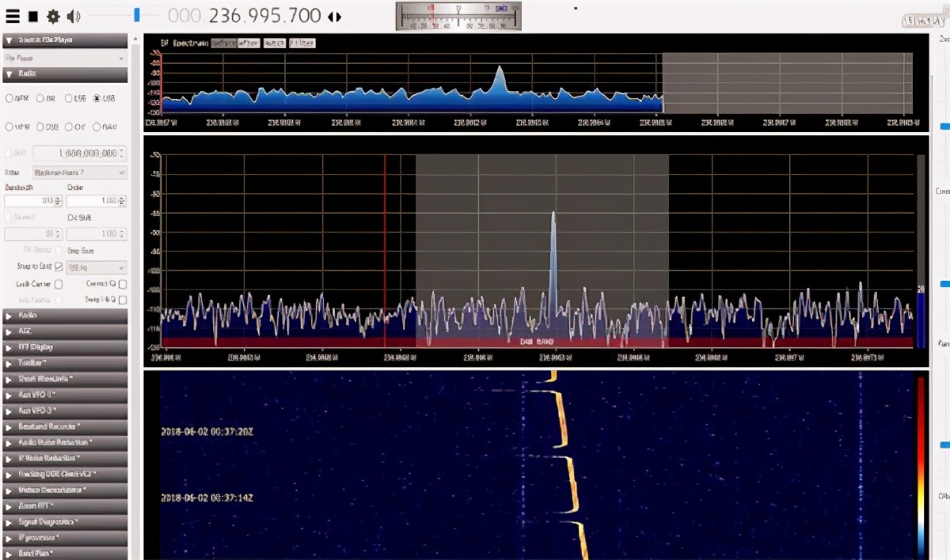
Task: Expand the AGC panel
Action: [65, 331]
